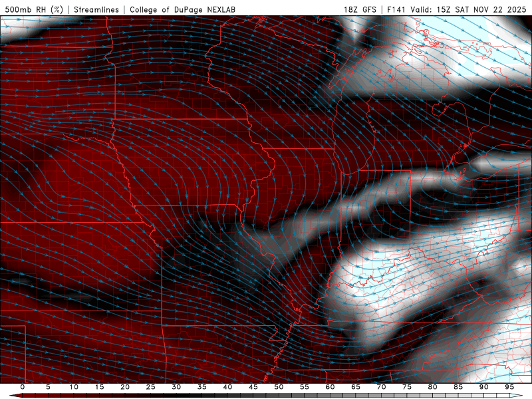Select the 90 value on the color scale

click(x=483, y=387)
